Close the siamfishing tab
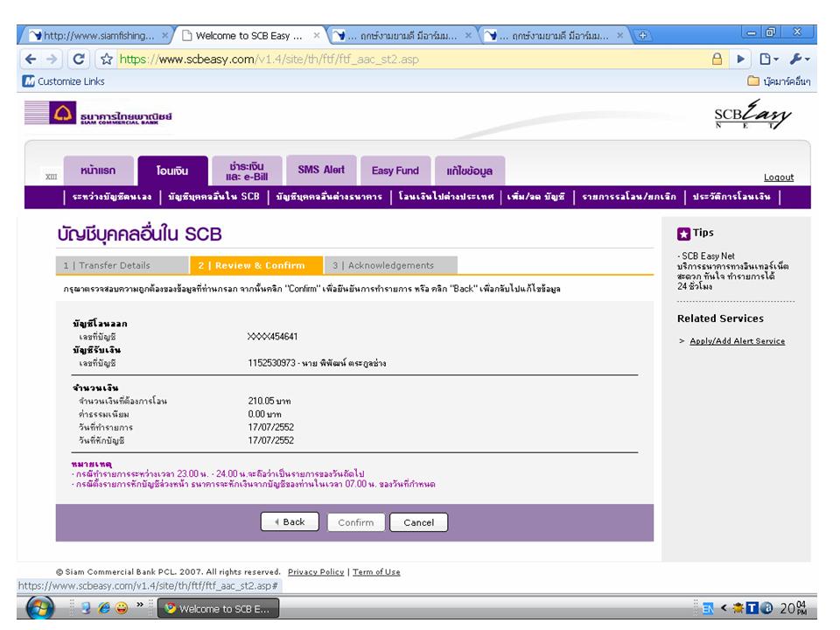840x630 pixels. pyautogui.click(x=165, y=35)
